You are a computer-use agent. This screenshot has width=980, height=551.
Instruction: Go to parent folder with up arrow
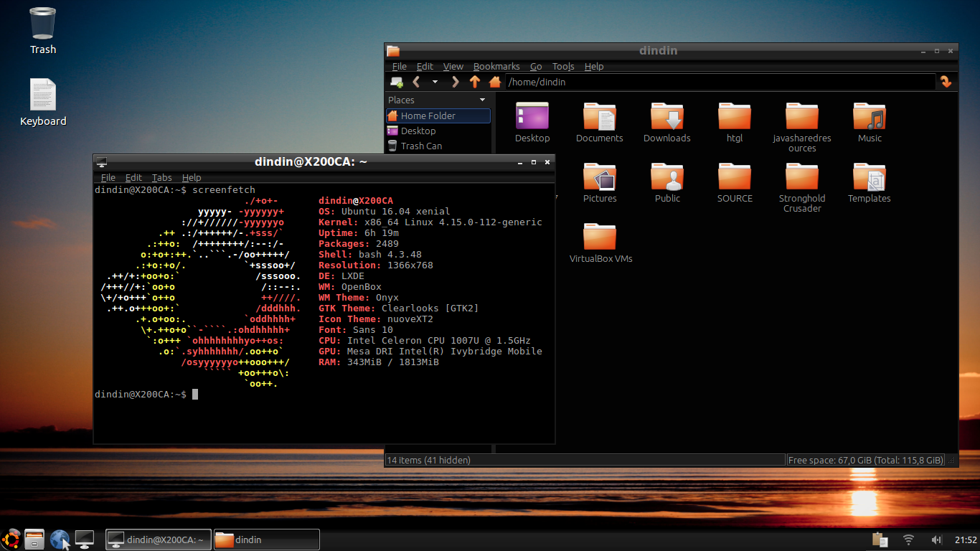tap(475, 82)
